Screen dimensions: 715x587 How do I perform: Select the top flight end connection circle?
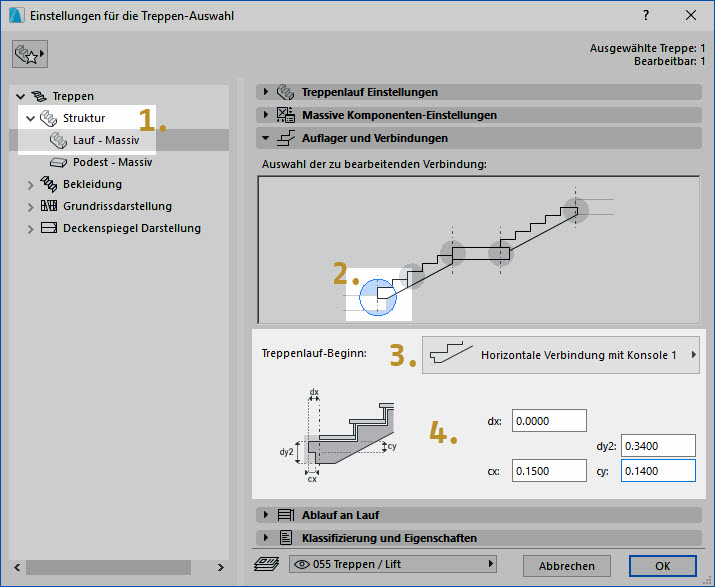[575, 211]
